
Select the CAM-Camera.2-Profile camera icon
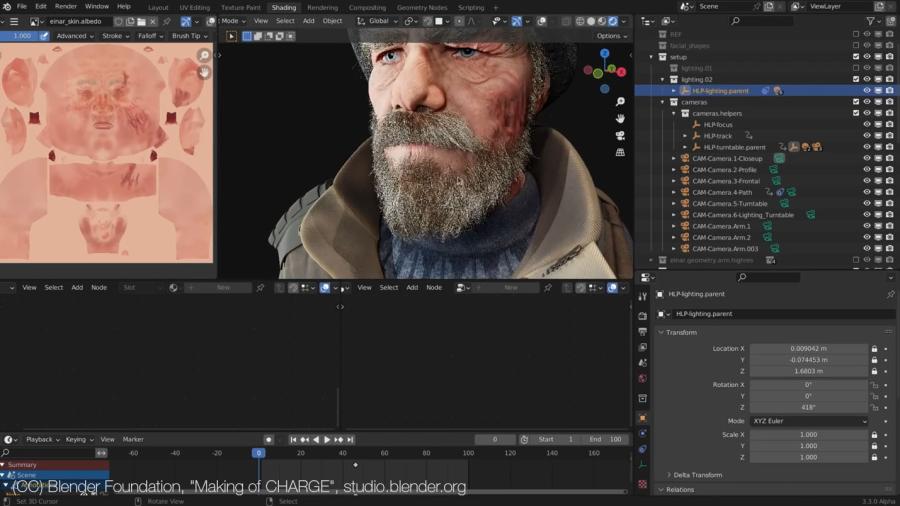(x=685, y=170)
